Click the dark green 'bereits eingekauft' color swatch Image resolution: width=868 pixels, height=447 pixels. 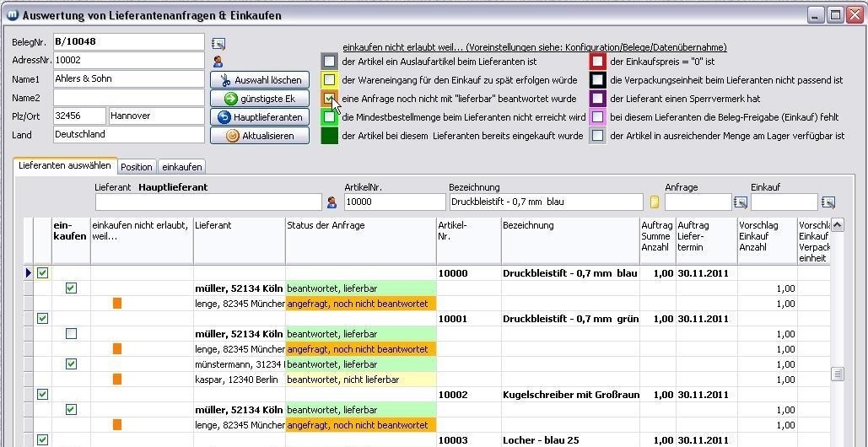click(329, 136)
